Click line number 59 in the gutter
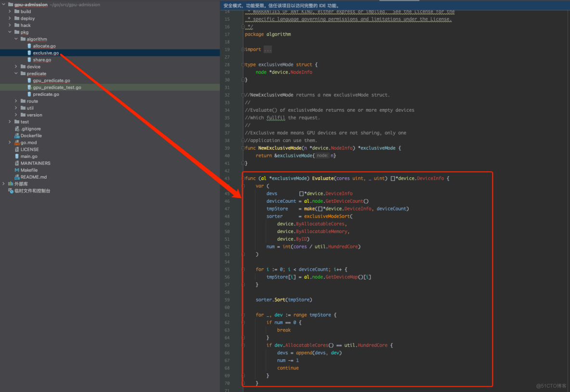 [227, 300]
